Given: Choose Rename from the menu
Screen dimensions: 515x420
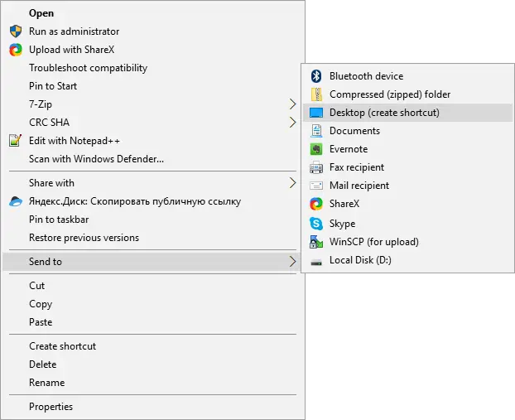Looking at the screenshot, I should [152, 383].
